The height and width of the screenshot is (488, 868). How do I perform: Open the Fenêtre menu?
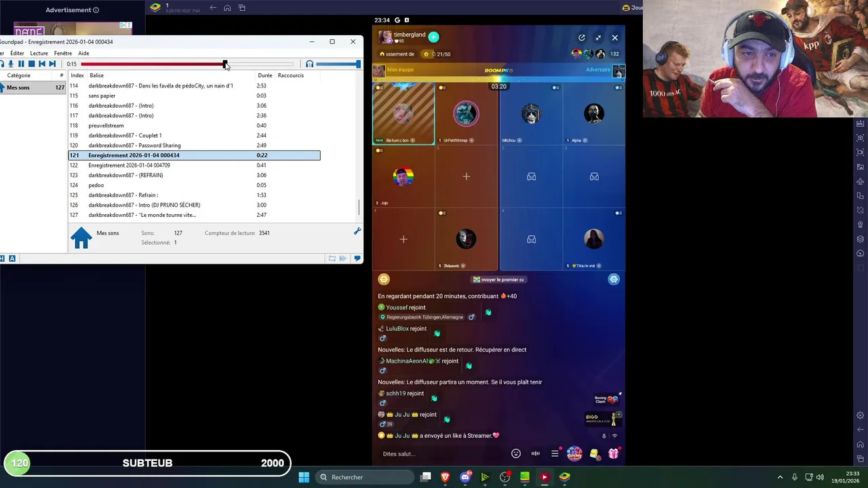pyautogui.click(x=62, y=53)
